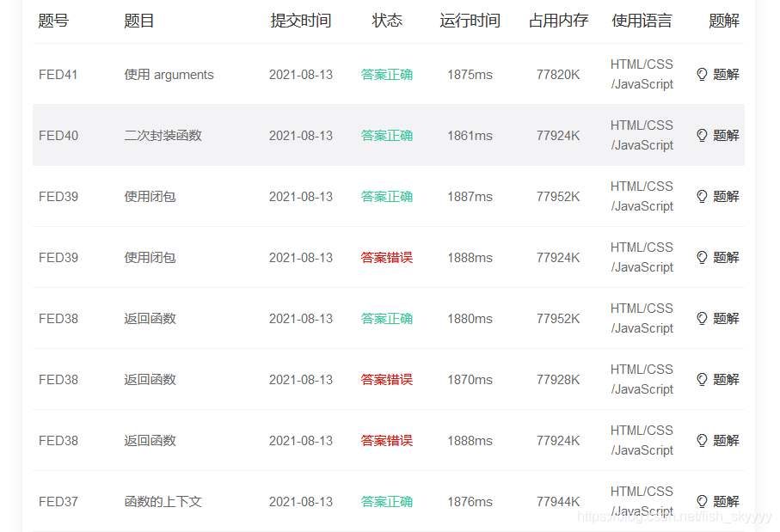Click the 运行时间 column header
Image resolution: width=780 pixels, height=532 pixels.
(x=470, y=21)
